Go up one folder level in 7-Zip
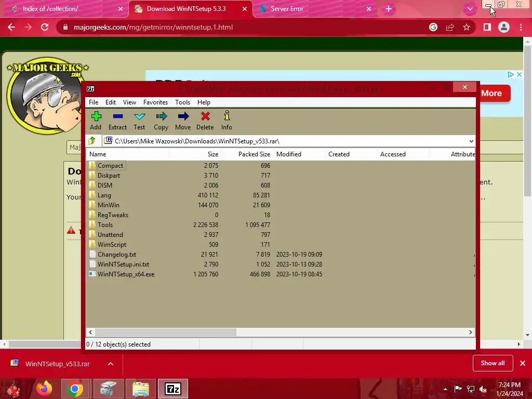Screen dimensions: 532x399 (92, 141)
